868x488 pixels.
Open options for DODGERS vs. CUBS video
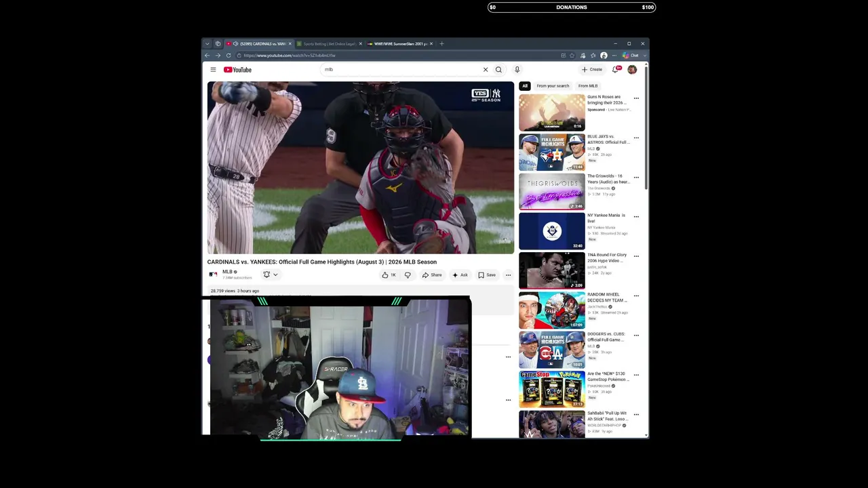pos(636,335)
